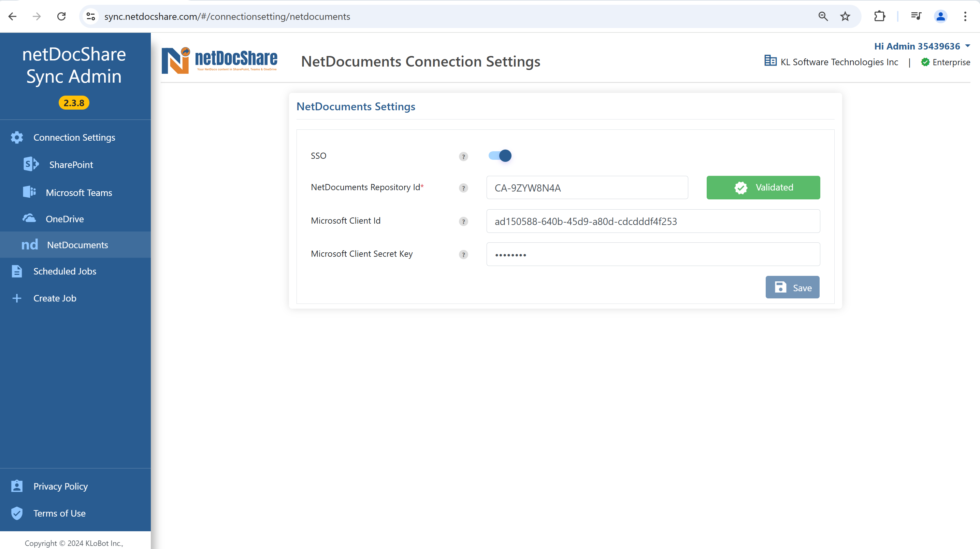Click the SharePoint icon in sidebar

tap(31, 164)
